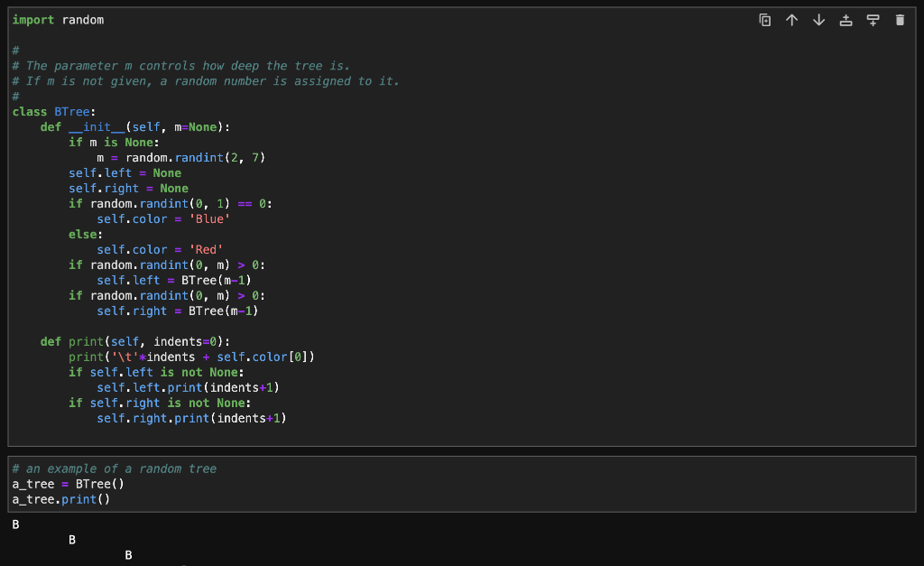Click the random tree example comment
Image resolution: width=924 pixels, height=566 pixels.
pyautogui.click(x=112, y=469)
